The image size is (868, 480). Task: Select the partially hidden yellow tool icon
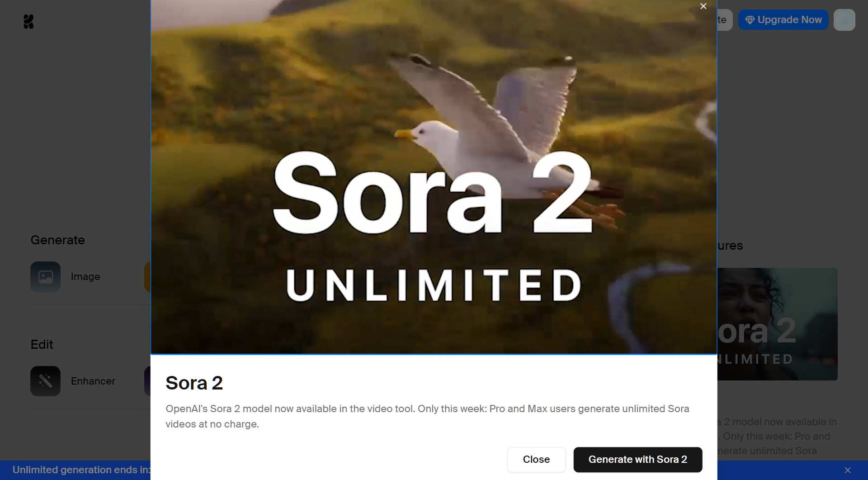(x=147, y=276)
